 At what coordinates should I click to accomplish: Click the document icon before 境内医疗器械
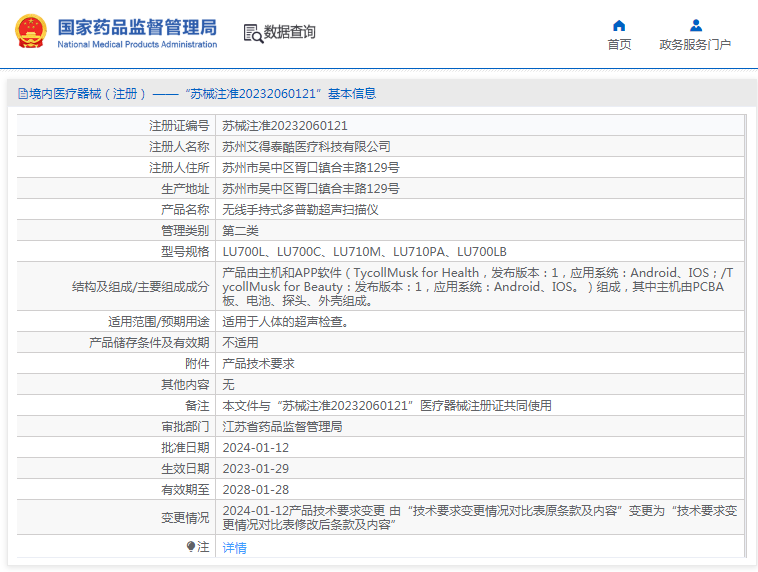coord(23,93)
